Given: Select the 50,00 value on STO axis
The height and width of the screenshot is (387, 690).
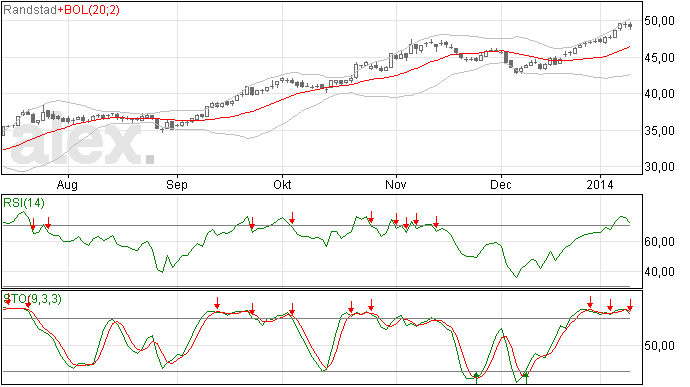Looking at the screenshot, I should point(659,346).
